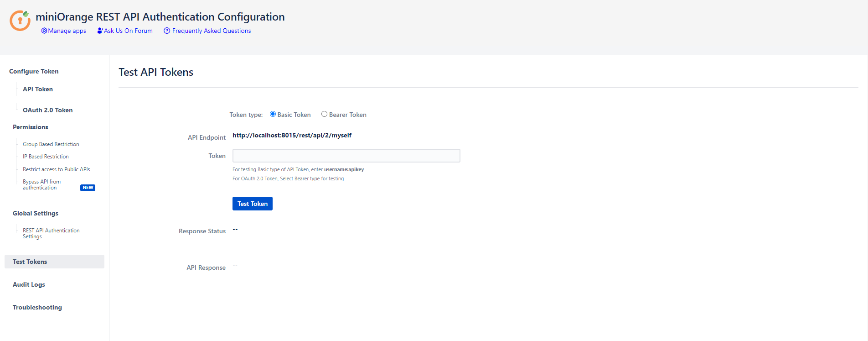
Task: Open REST API Authentication Settings
Action: tap(51, 233)
